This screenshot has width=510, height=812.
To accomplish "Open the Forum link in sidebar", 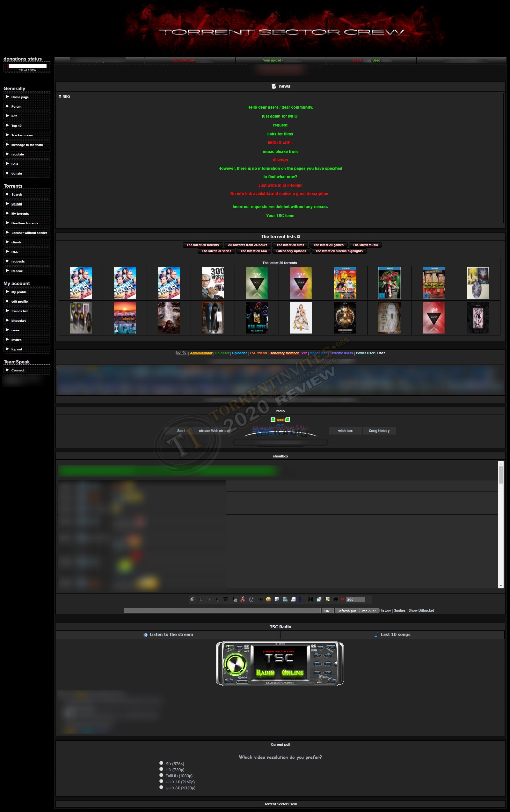I will pyautogui.click(x=16, y=106).
